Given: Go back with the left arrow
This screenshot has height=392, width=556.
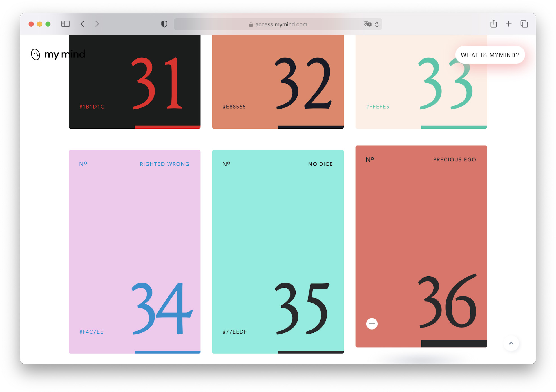Looking at the screenshot, I should [x=82, y=24].
